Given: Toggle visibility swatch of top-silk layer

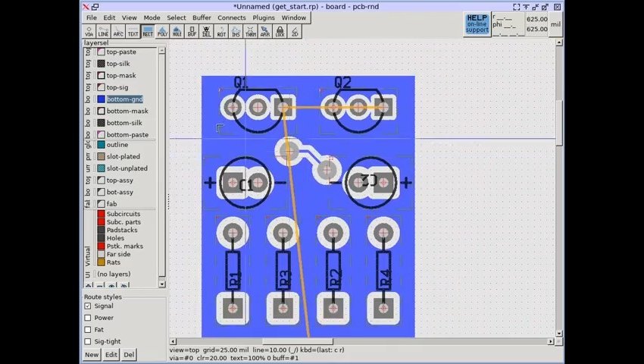Looking at the screenshot, I should (101, 64).
